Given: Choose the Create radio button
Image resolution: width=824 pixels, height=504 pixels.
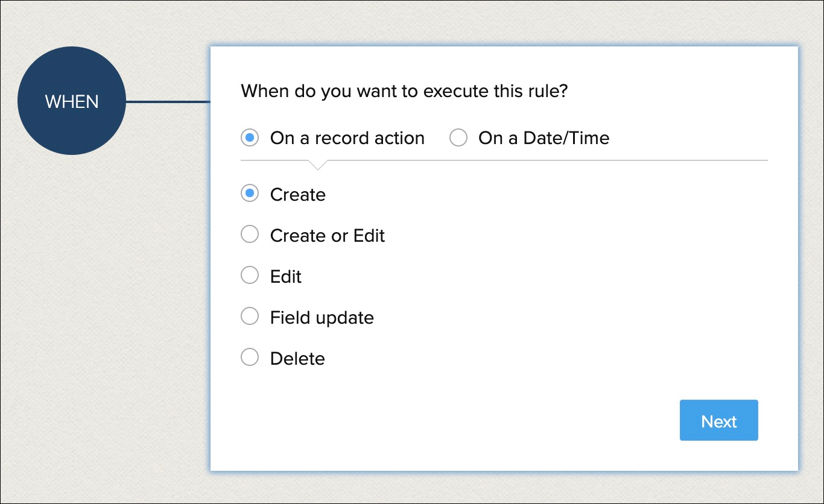Looking at the screenshot, I should [250, 194].
